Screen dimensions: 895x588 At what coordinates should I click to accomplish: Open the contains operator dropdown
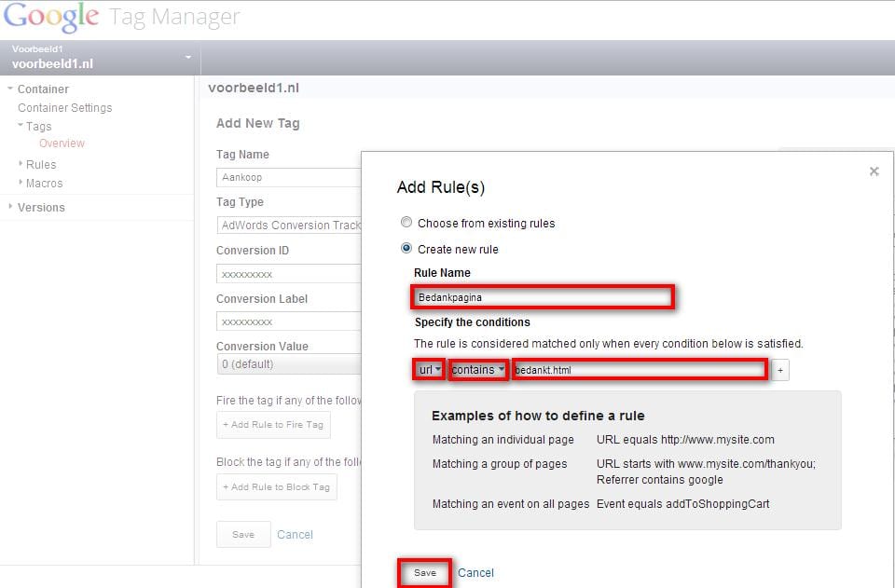pyautogui.click(x=478, y=370)
